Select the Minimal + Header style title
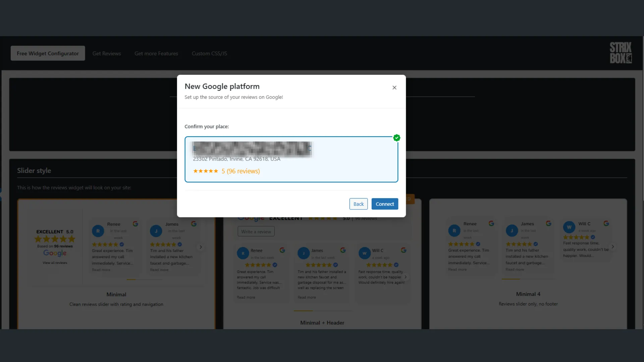This screenshot has height=362, width=644. point(322,322)
